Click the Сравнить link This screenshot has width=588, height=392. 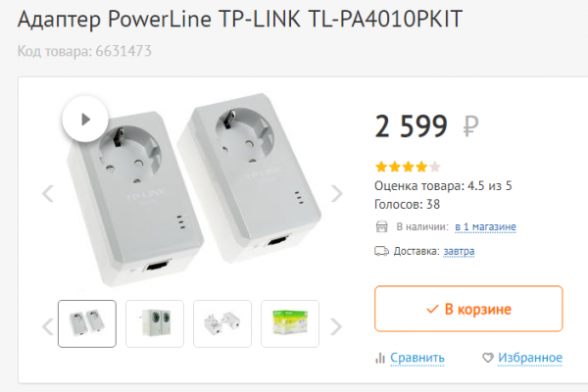[x=417, y=358]
